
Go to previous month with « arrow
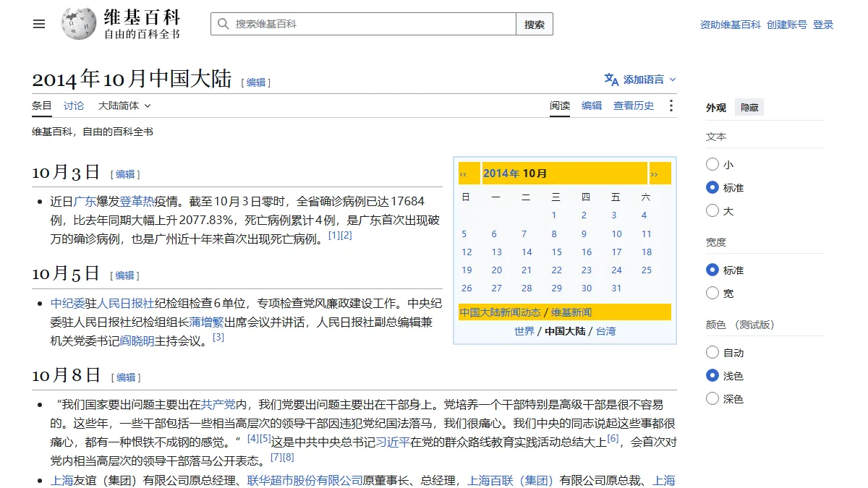[464, 174]
